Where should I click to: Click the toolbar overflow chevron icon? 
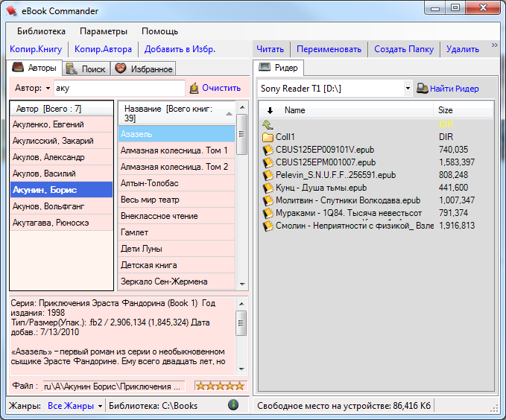(494, 46)
